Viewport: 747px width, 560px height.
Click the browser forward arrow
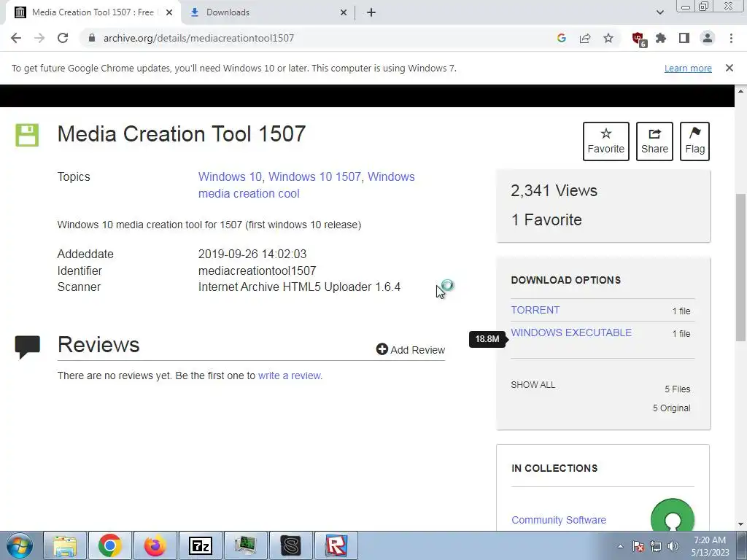(x=39, y=38)
